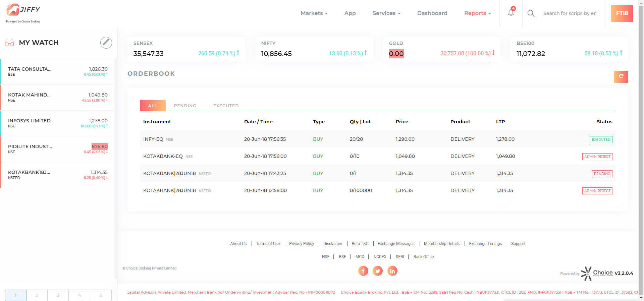Open the Beta T&C link
This screenshot has height=301, width=644.
360,244
